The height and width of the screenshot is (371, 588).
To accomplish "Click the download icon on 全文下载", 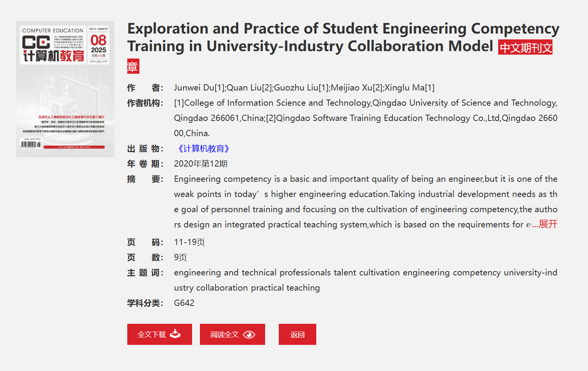I will [x=175, y=334].
